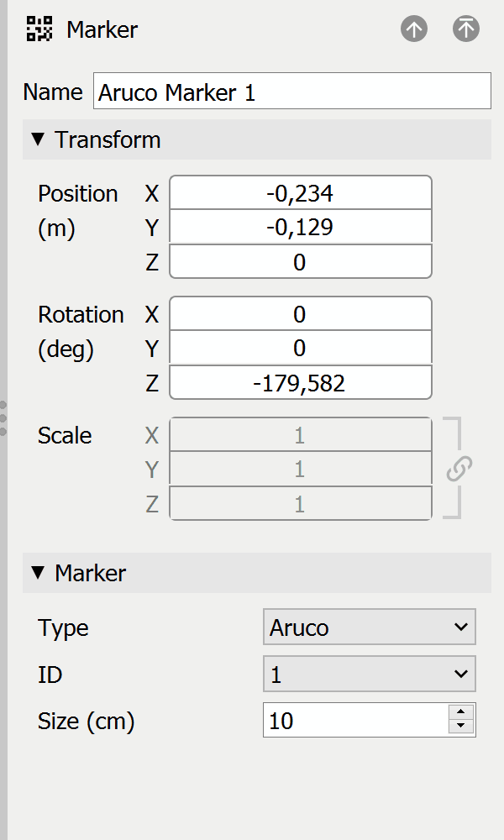The width and height of the screenshot is (504, 840).
Task: Click the Name text field
Action: tap(291, 92)
